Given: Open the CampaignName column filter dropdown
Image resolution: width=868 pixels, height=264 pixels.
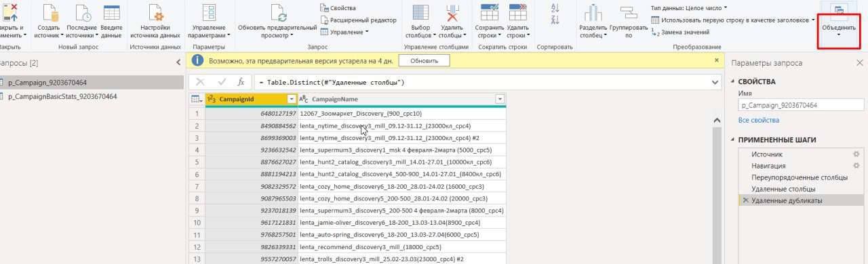Looking at the screenshot, I should pos(500,99).
